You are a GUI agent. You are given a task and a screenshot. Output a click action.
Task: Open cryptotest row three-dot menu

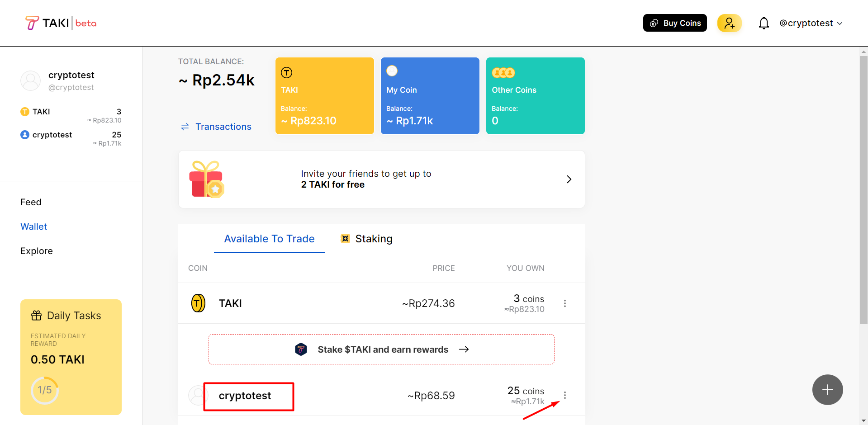click(x=565, y=396)
